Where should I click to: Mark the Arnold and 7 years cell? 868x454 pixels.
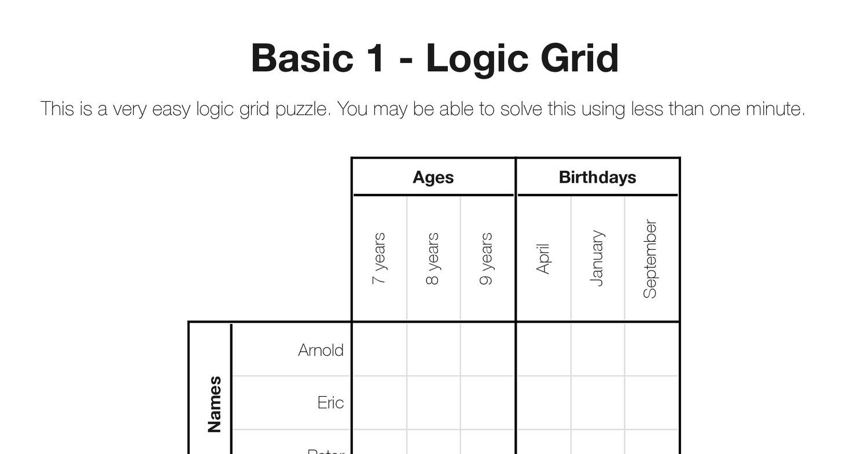coord(380,349)
